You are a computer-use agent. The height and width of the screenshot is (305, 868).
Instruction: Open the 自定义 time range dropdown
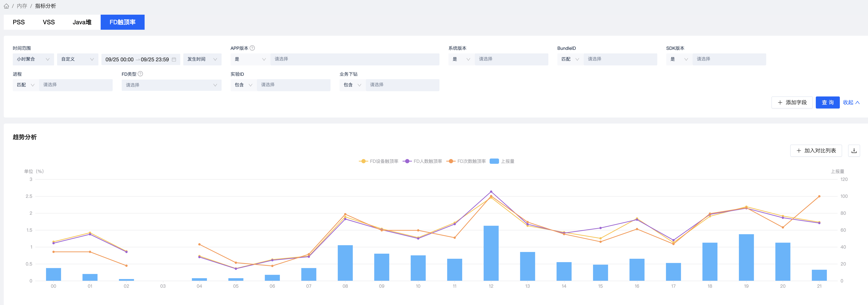click(x=78, y=59)
